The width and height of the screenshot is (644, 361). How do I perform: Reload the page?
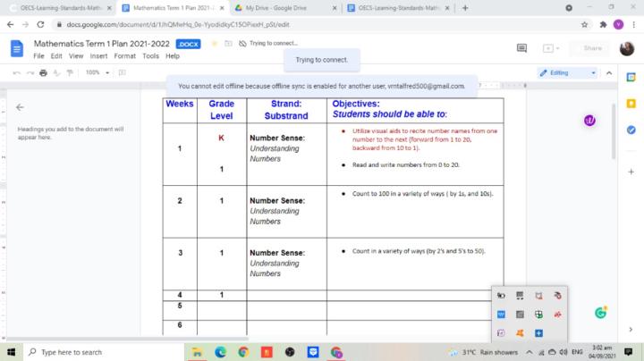[x=40, y=25]
